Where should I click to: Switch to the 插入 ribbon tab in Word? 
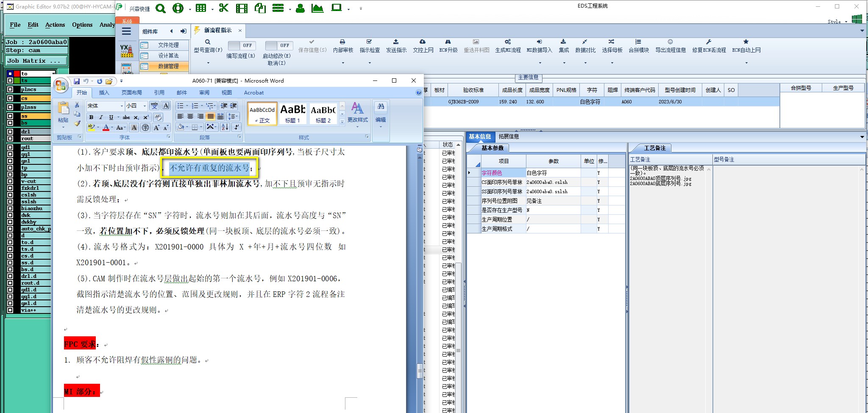coord(104,92)
